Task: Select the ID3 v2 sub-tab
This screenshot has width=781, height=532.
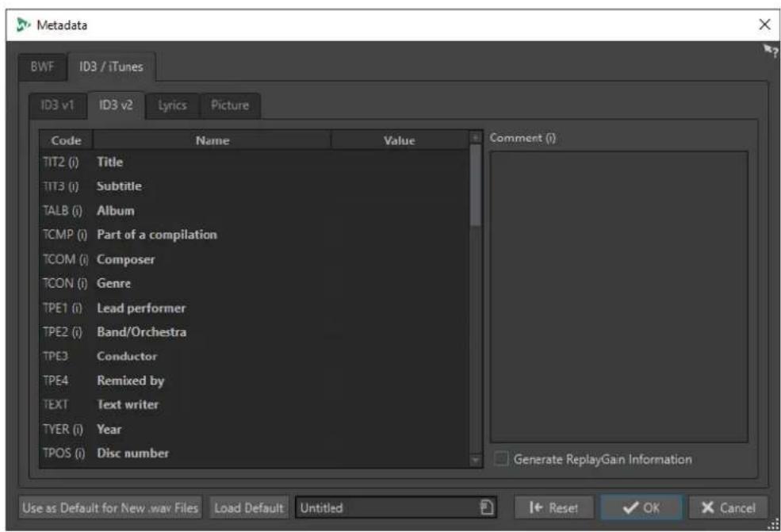Action: pos(116,105)
